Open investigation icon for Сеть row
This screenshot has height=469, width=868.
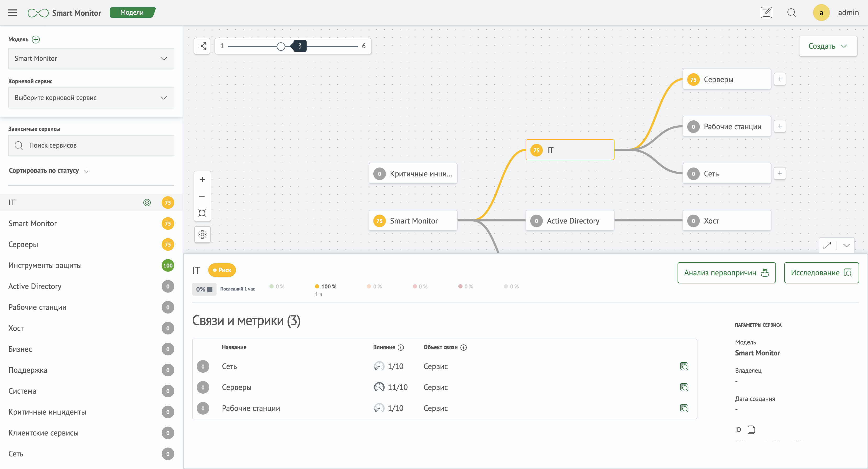click(x=684, y=366)
